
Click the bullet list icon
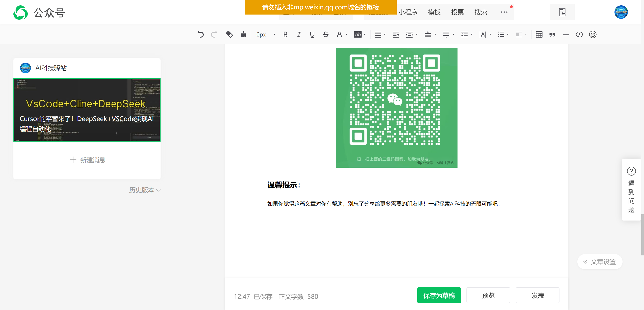[x=501, y=34]
